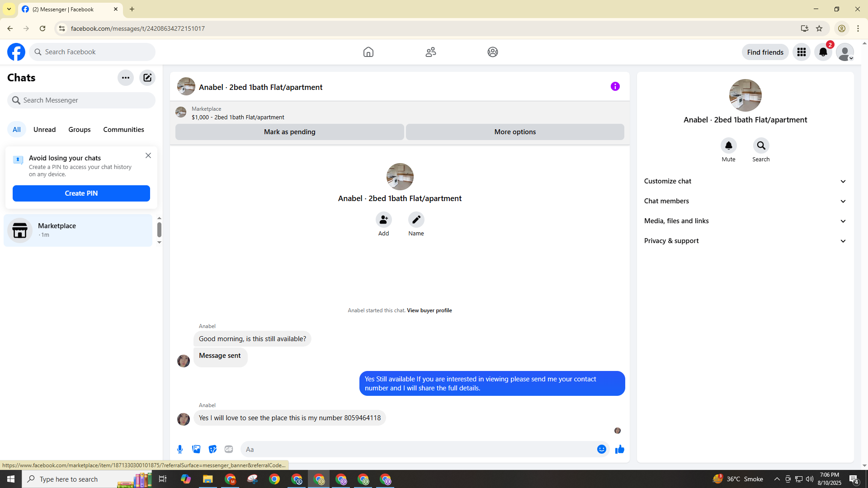Viewport: 868px width, 488px height.
Task: Dismiss the Avoid losing your chats card
Action: [148, 155]
